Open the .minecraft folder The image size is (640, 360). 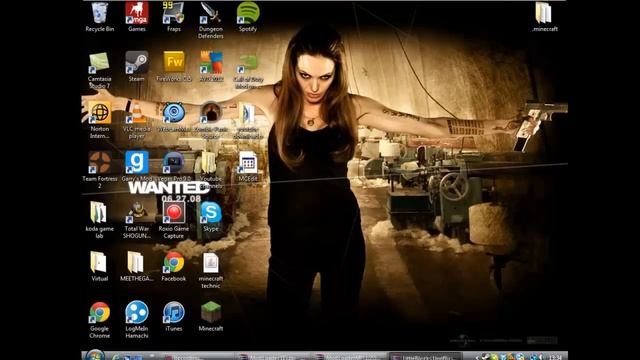pyautogui.click(x=544, y=13)
